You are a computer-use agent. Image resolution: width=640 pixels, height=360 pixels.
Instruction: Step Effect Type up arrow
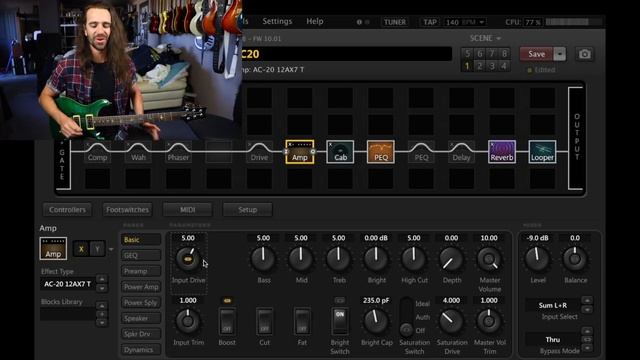pyautogui.click(x=102, y=279)
